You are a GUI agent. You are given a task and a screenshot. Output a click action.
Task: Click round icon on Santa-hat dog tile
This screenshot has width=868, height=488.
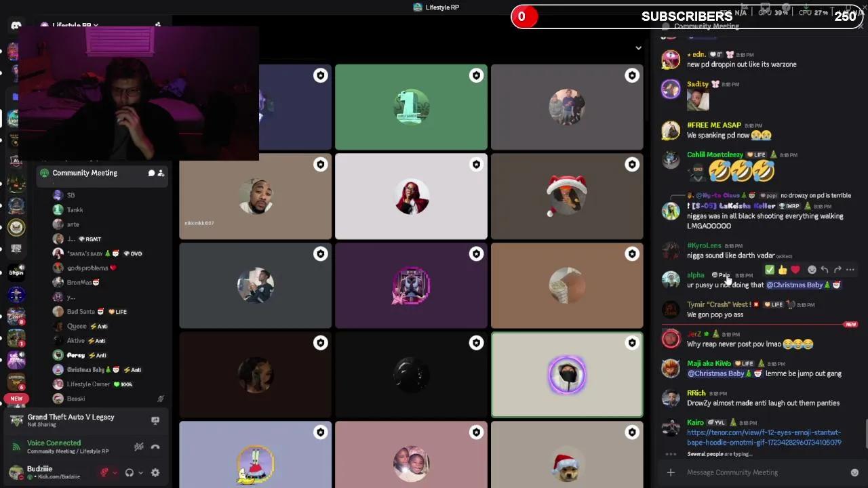632,432
